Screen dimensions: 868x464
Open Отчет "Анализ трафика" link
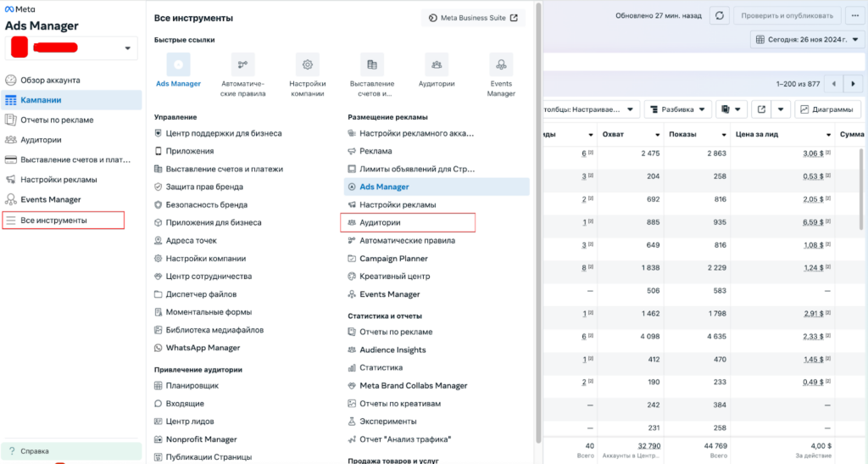(399, 439)
